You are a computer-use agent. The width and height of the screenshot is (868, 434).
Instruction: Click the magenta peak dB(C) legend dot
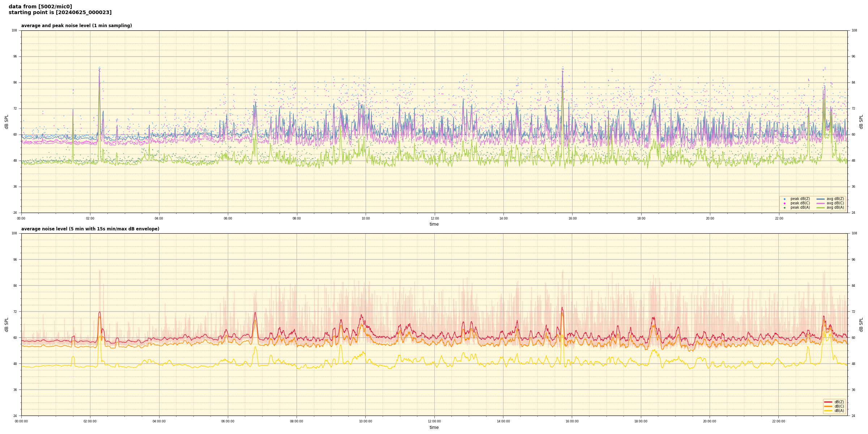(784, 203)
